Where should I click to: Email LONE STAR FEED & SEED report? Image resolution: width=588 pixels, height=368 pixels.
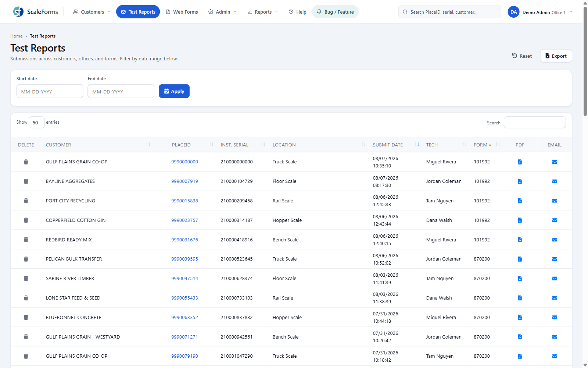pos(555,298)
